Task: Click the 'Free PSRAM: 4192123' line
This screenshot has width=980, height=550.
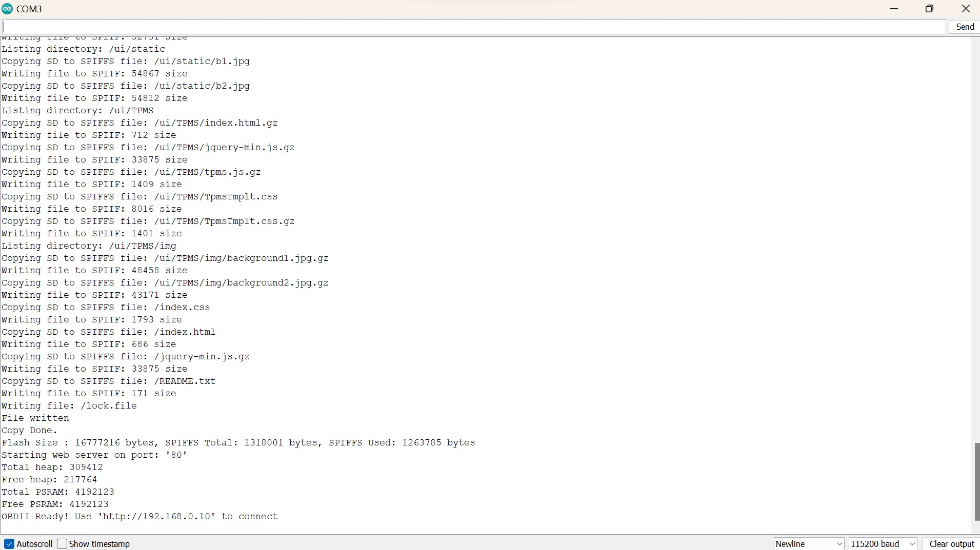Action: [x=55, y=504]
